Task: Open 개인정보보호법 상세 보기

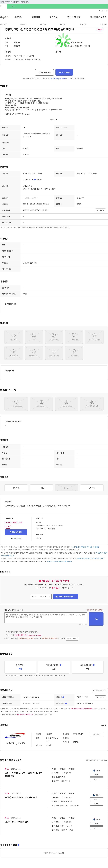Action: click(41, 596)
